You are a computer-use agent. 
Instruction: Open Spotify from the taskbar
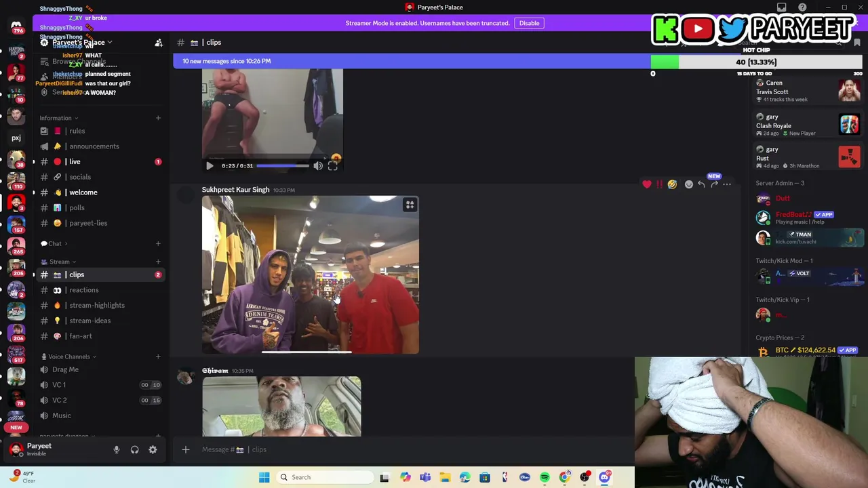tap(545, 477)
